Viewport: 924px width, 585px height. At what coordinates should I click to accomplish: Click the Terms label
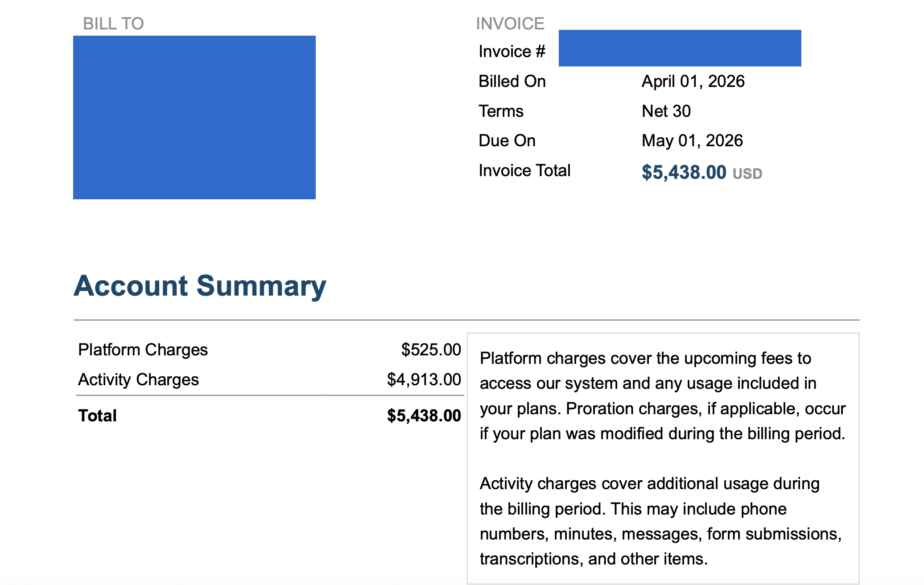500,111
